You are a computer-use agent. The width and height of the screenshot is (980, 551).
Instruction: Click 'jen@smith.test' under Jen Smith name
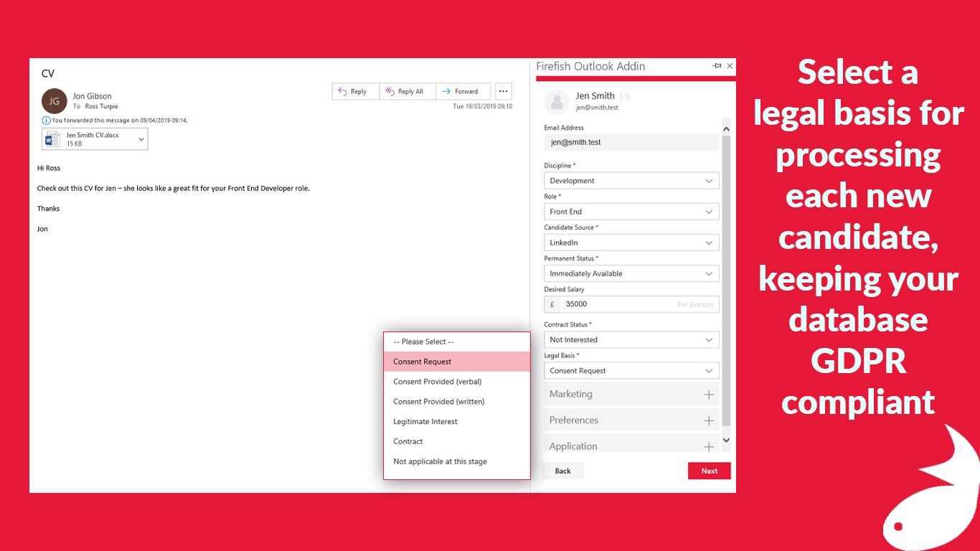(x=597, y=108)
